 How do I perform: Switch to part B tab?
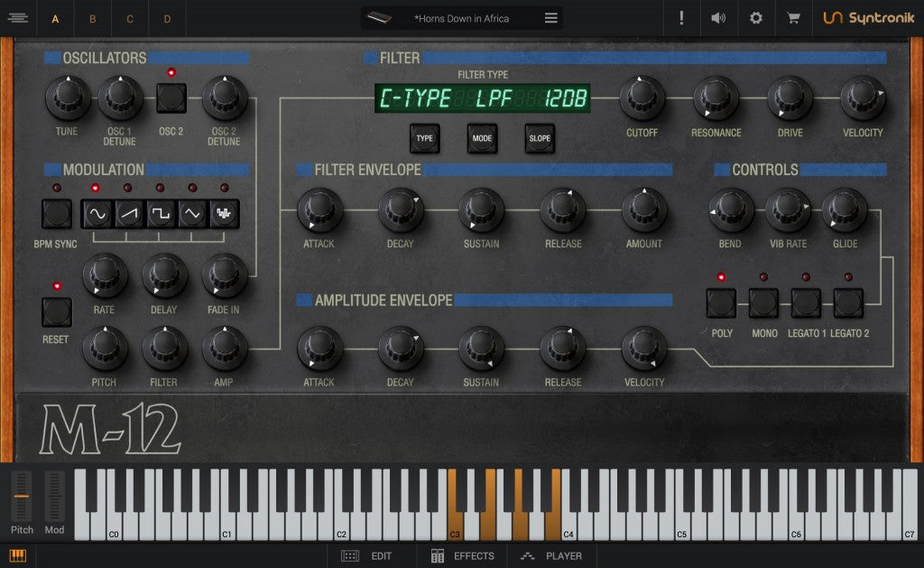point(92,18)
